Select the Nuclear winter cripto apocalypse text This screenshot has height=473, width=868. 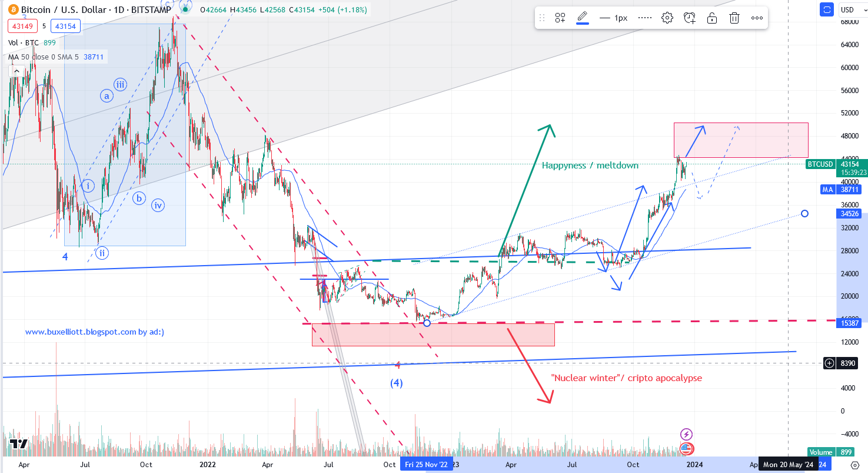pyautogui.click(x=626, y=378)
